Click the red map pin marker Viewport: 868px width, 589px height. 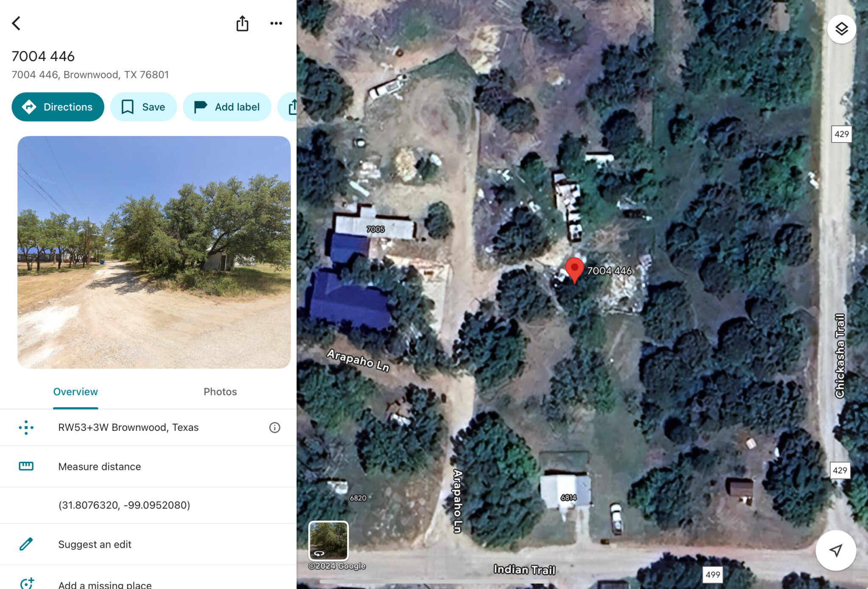[574, 270]
